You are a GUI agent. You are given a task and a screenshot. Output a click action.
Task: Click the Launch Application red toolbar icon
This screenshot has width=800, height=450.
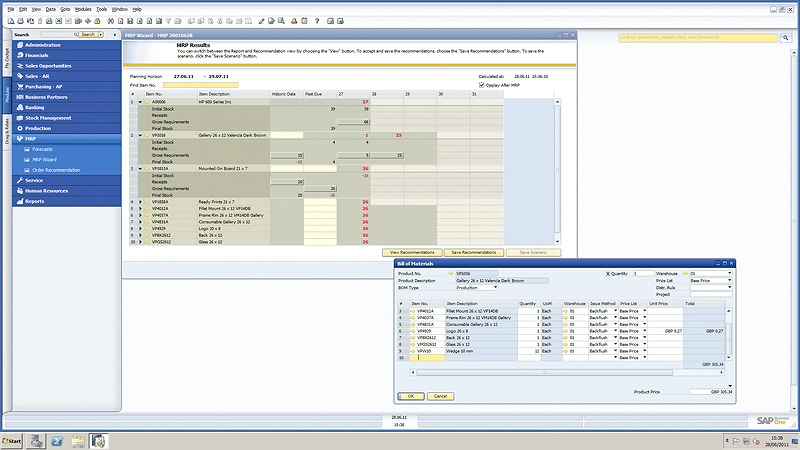[x=78, y=21]
